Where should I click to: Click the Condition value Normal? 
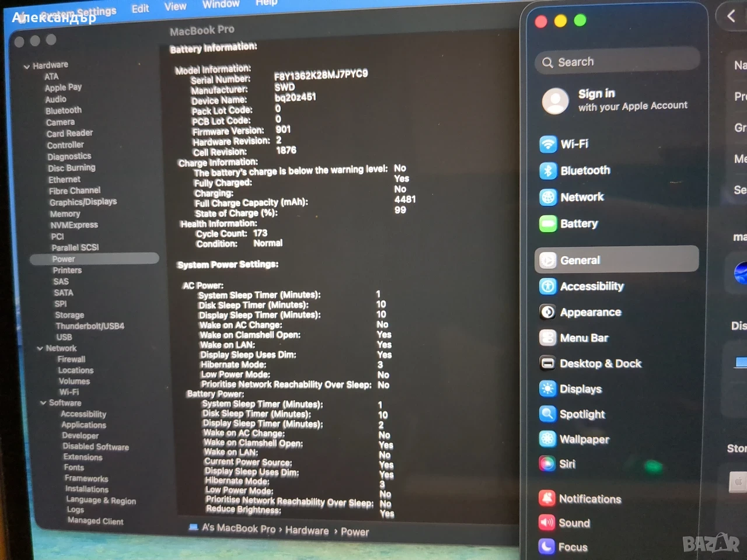coord(268,243)
